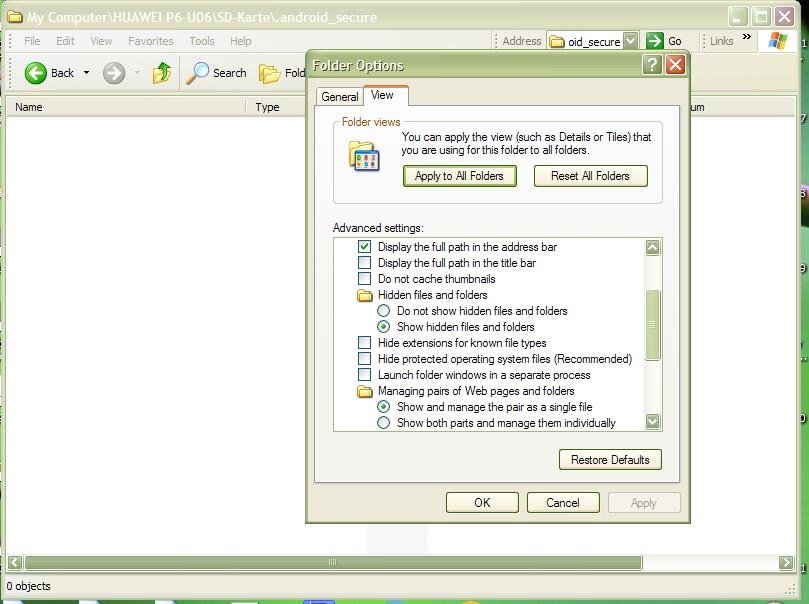Open the Edit menu
This screenshot has width=809, height=604.
coord(65,41)
